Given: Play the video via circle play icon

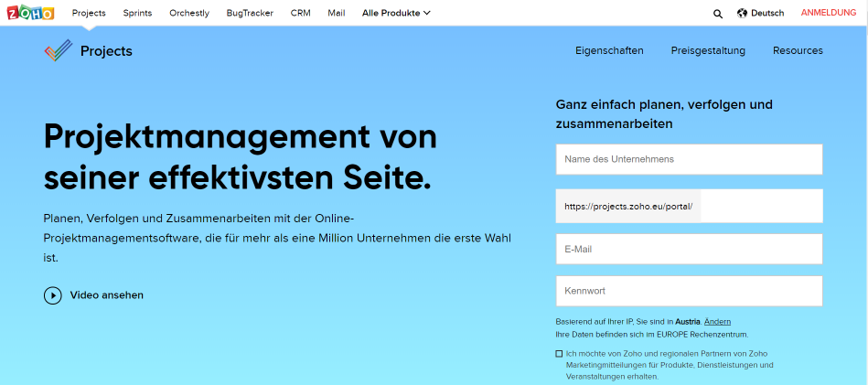Looking at the screenshot, I should click(52, 295).
